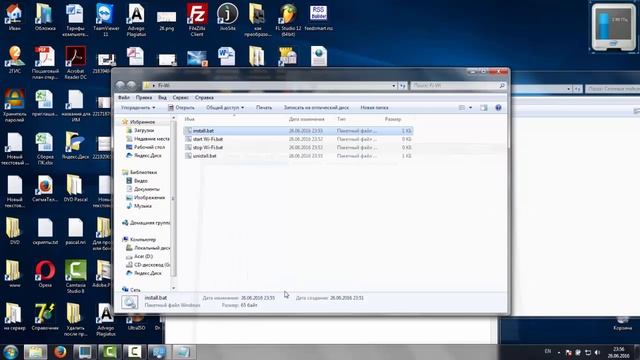Screen dimensions: 640x360
Task: Focus the Explorer search field
Action: tap(458, 86)
